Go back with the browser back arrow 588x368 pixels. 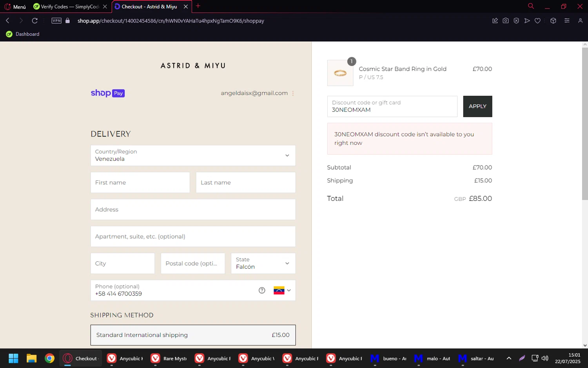coord(7,20)
